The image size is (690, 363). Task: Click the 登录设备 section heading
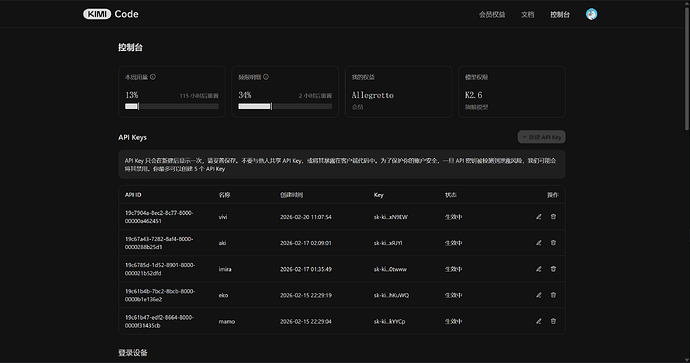[132, 352]
